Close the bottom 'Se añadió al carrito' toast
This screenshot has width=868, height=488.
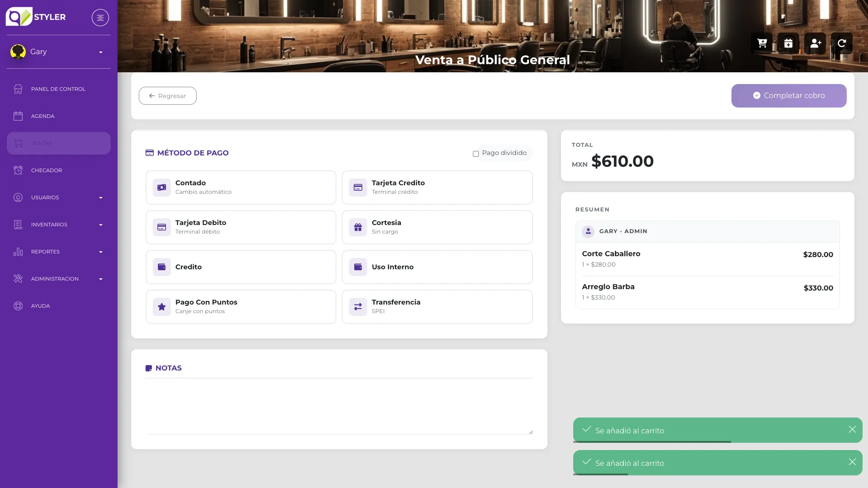point(852,462)
